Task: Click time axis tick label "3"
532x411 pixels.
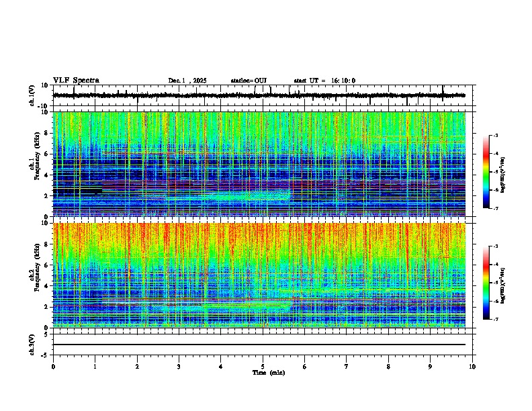Action: coord(179,367)
